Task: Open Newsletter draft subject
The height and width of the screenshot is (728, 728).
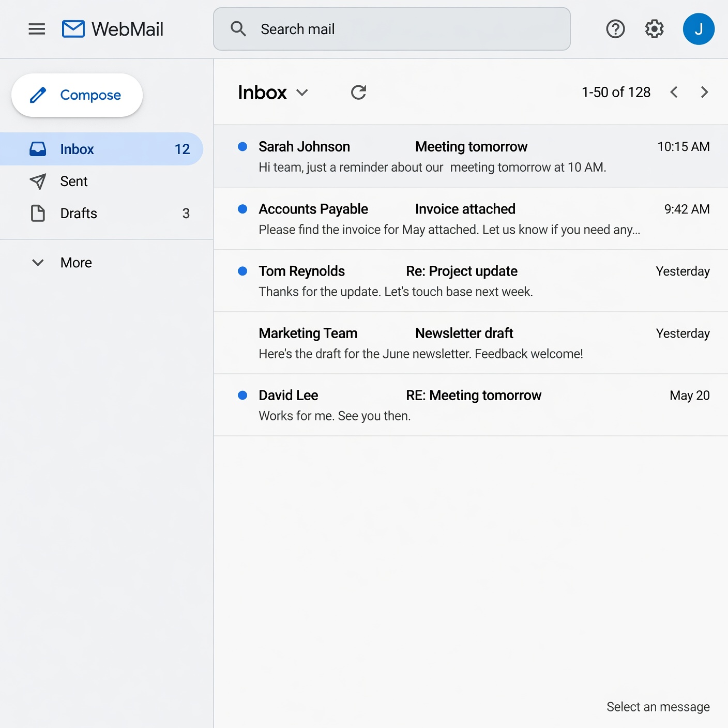Action: [464, 333]
